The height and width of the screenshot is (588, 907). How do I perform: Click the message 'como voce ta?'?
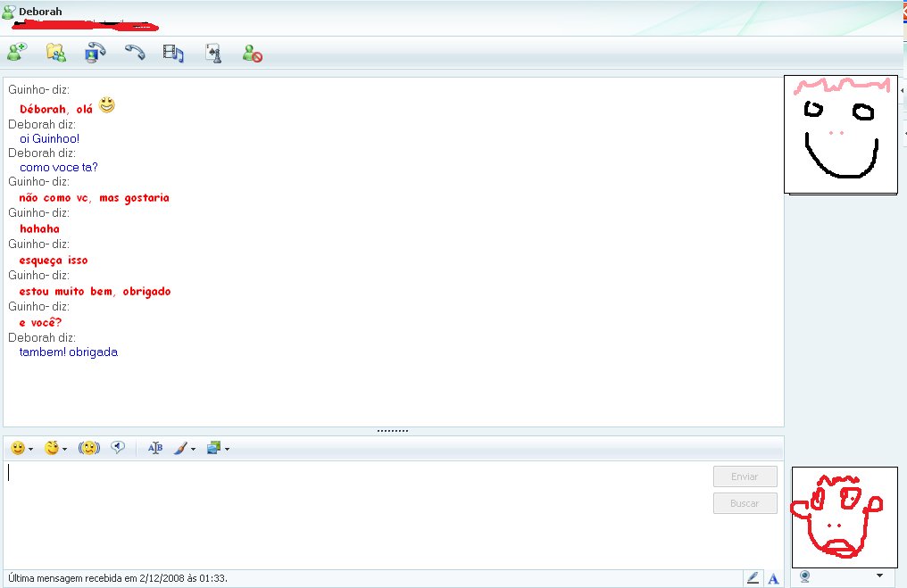tap(59, 168)
